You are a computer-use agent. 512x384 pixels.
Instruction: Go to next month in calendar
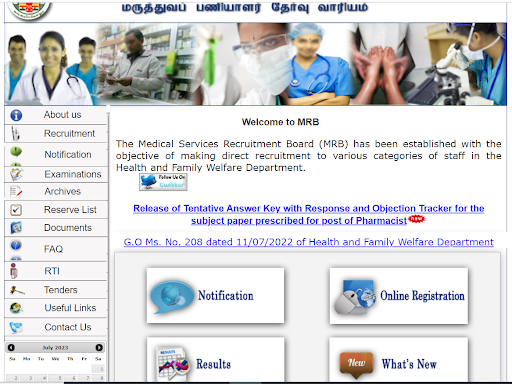99,347
